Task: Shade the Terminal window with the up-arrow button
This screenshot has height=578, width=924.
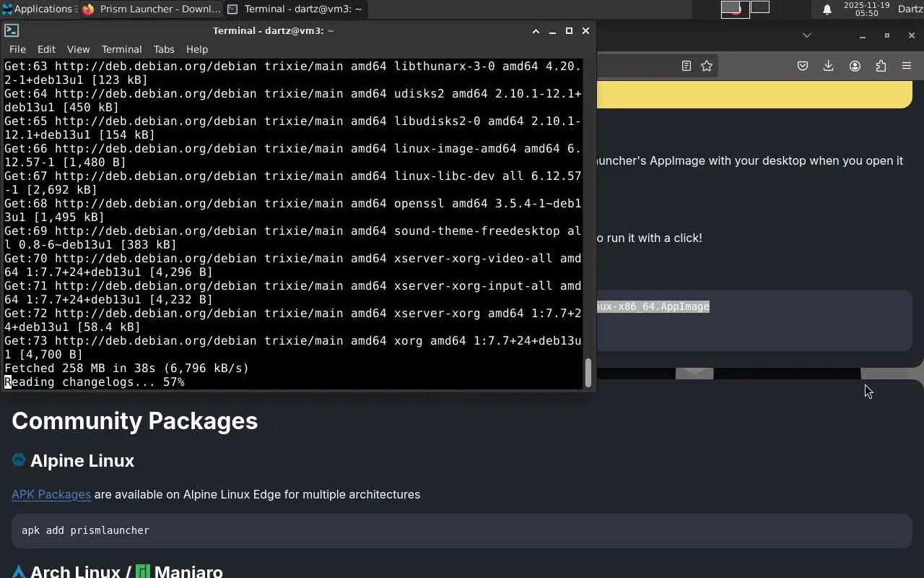Action: pyautogui.click(x=536, y=31)
